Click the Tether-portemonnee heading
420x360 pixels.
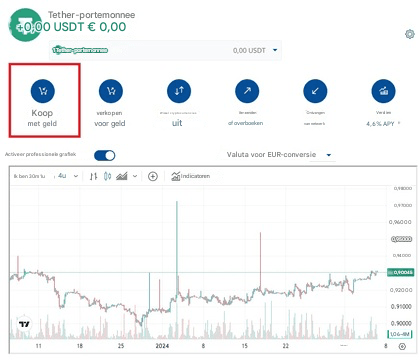click(92, 15)
